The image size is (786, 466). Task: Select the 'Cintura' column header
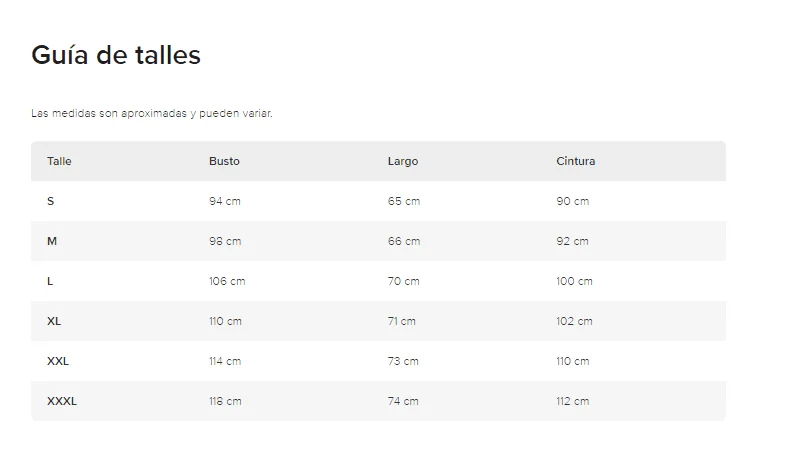click(x=575, y=161)
